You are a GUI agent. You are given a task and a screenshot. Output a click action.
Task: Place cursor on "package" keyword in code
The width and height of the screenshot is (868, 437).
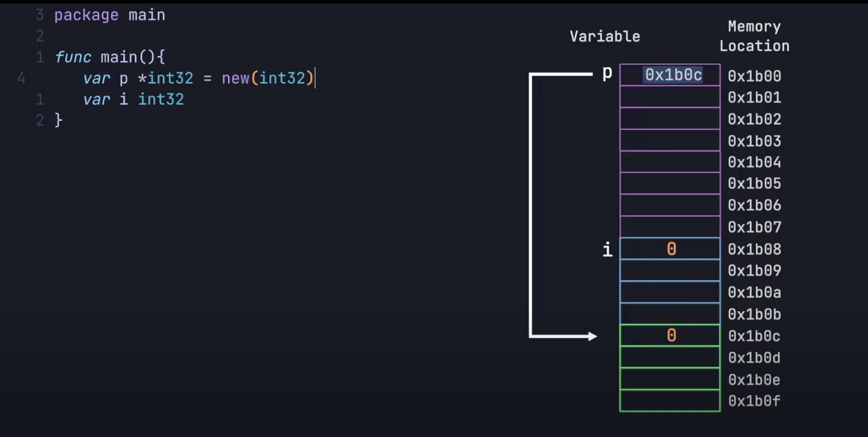pos(86,15)
